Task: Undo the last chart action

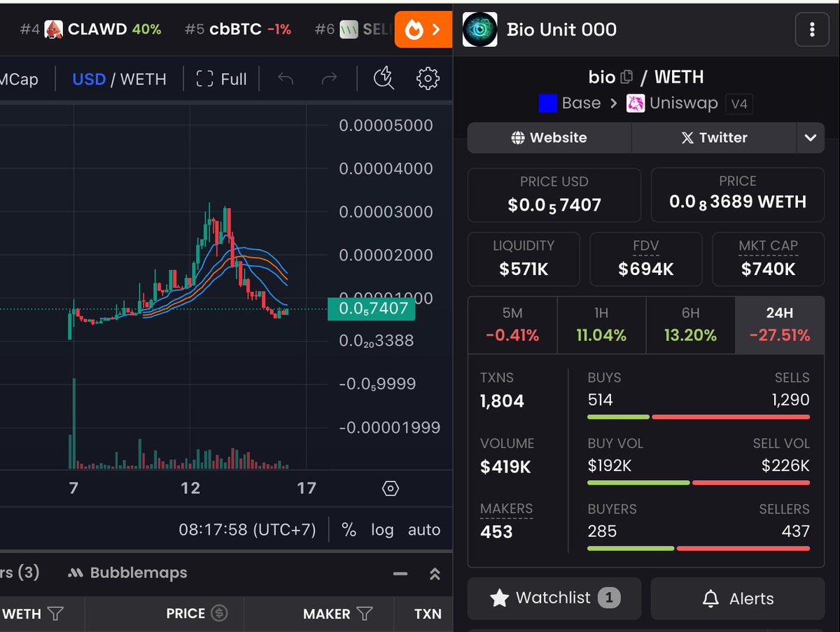Action: click(x=285, y=78)
